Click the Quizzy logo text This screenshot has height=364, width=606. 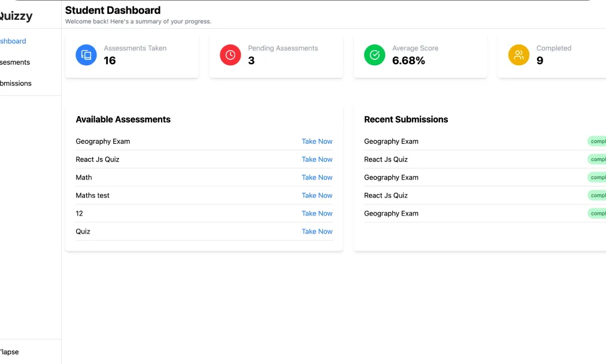(x=16, y=16)
